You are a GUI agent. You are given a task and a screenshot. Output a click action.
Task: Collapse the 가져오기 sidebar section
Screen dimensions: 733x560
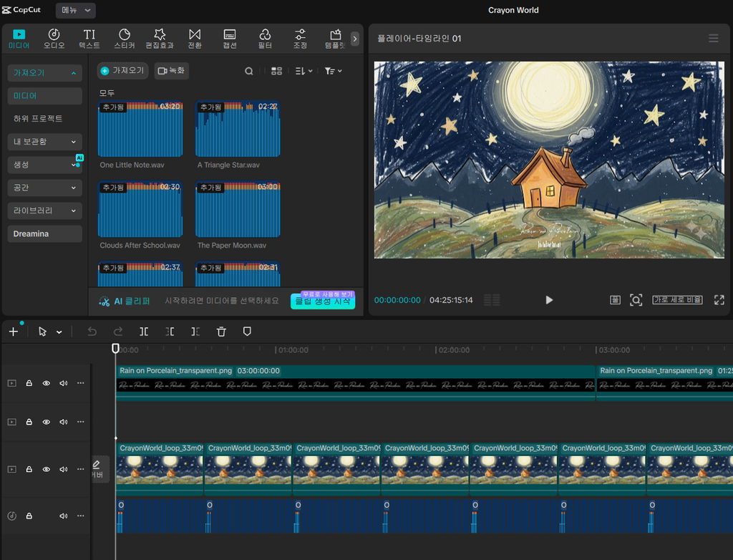45,72
